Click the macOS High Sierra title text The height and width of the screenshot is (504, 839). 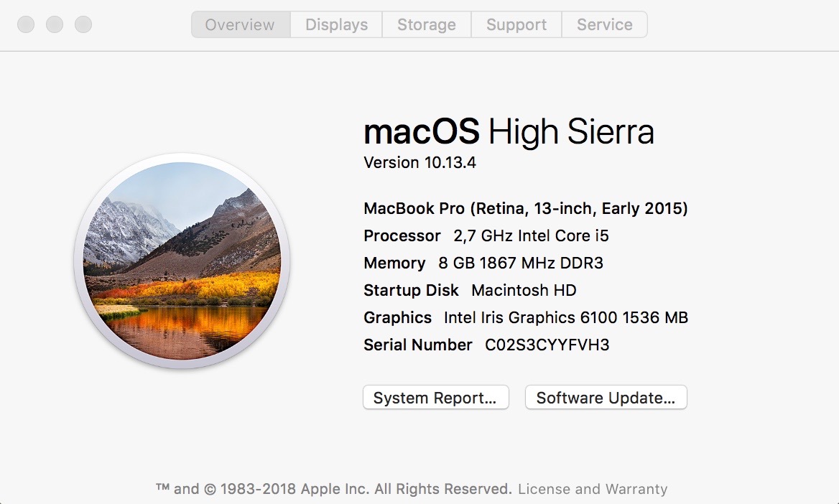[x=509, y=133]
